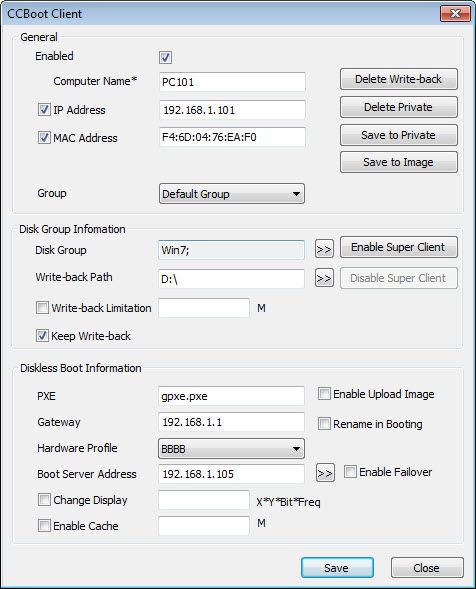The width and height of the screenshot is (476, 589).
Task: Click >> button next to Write-back Path
Action: 324,278
